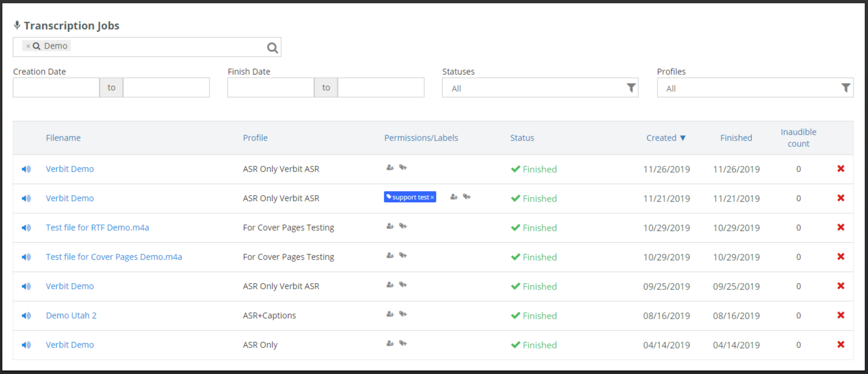
Task: Click the Finish Date end field
Action: click(381, 88)
